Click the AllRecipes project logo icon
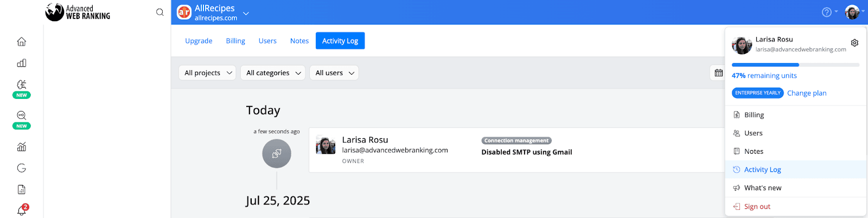 184,12
